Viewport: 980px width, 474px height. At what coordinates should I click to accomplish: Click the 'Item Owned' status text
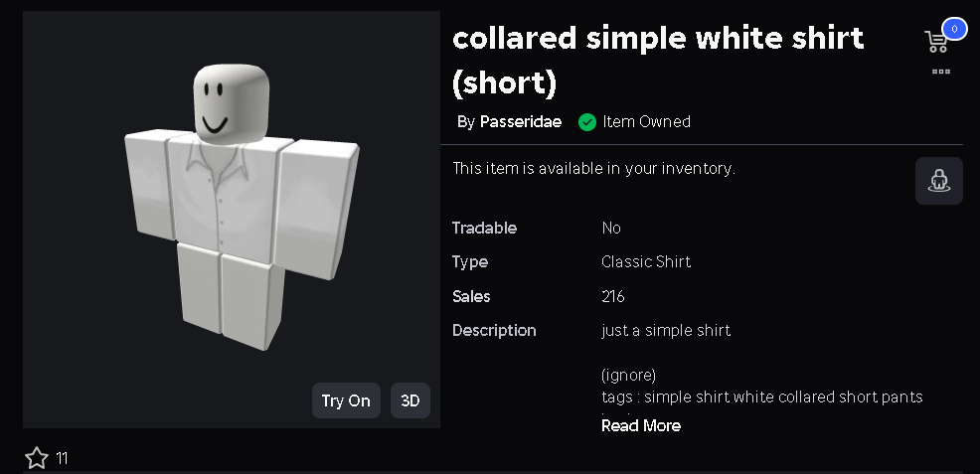click(646, 122)
